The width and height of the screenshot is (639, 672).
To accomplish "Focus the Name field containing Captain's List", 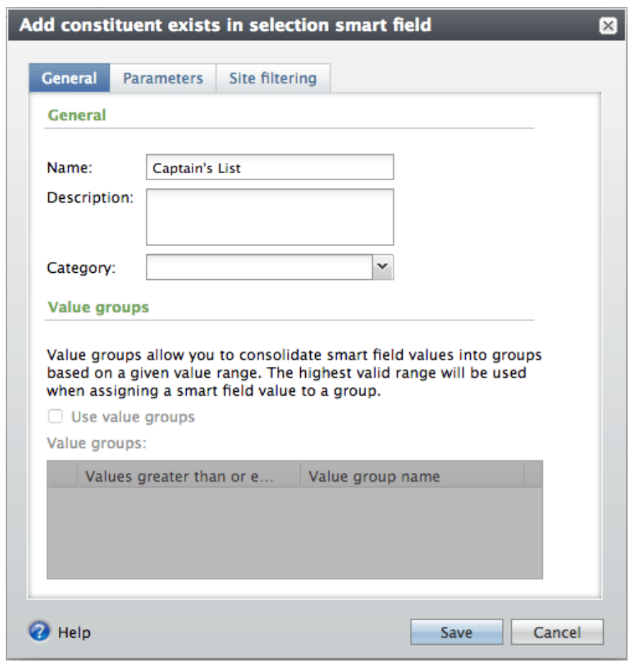I will tap(270, 167).
